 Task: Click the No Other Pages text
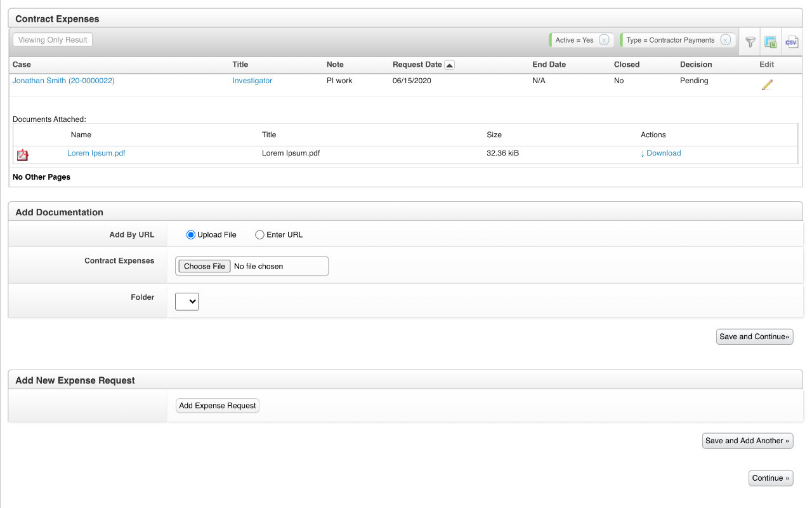point(41,177)
